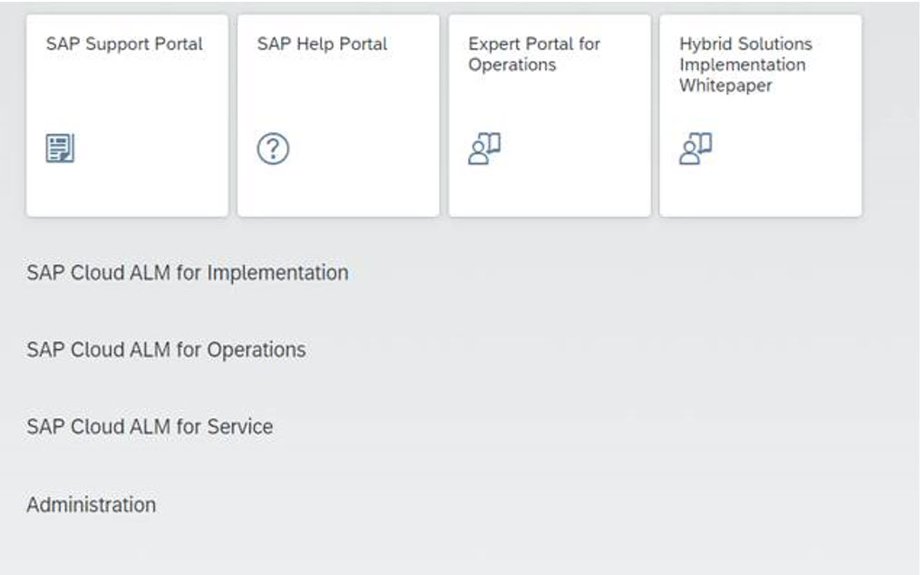Click the learning icon on Expert Portal for Operations
This screenshot has width=924, height=575.
point(484,148)
